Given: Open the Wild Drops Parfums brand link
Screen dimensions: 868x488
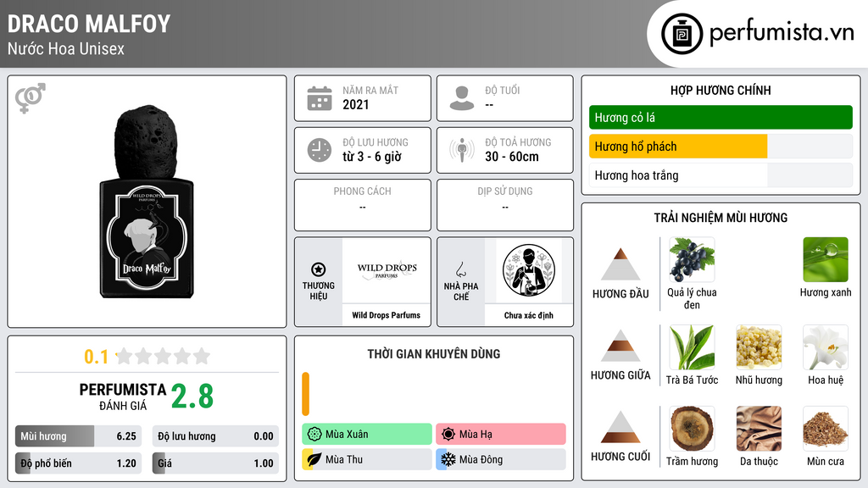Looking at the screenshot, I should pyautogui.click(x=387, y=315).
